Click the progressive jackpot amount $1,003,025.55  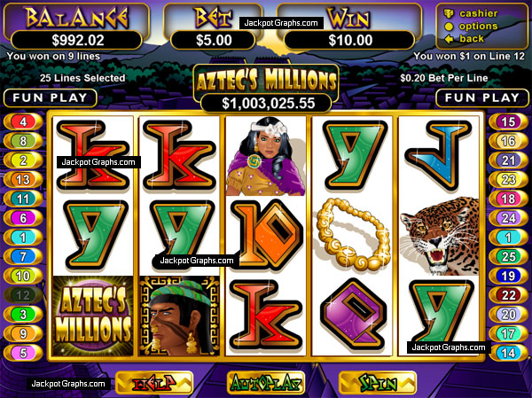coord(266,103)
